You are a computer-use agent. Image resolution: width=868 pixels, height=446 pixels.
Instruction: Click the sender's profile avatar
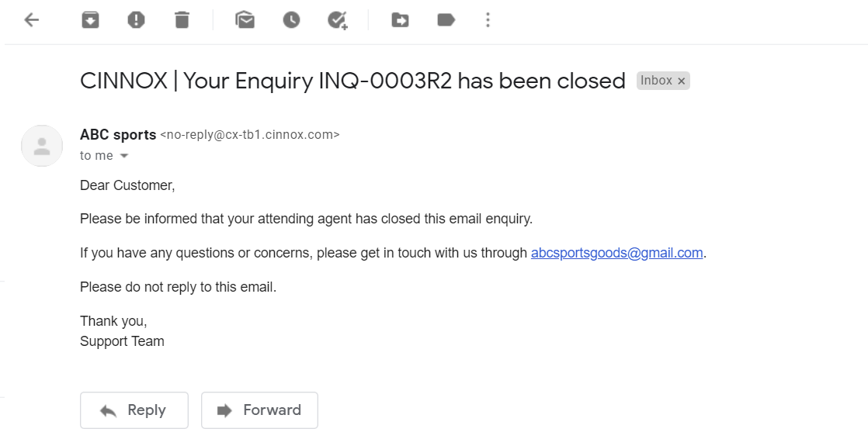coord(42,146)
